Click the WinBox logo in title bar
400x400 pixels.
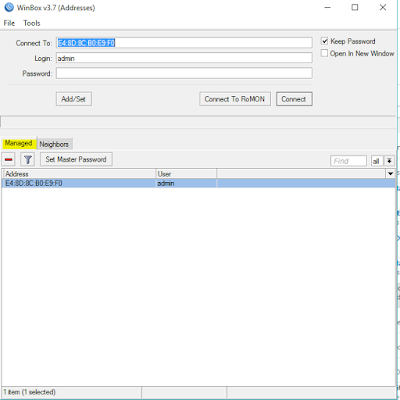[x=9, y=7]
